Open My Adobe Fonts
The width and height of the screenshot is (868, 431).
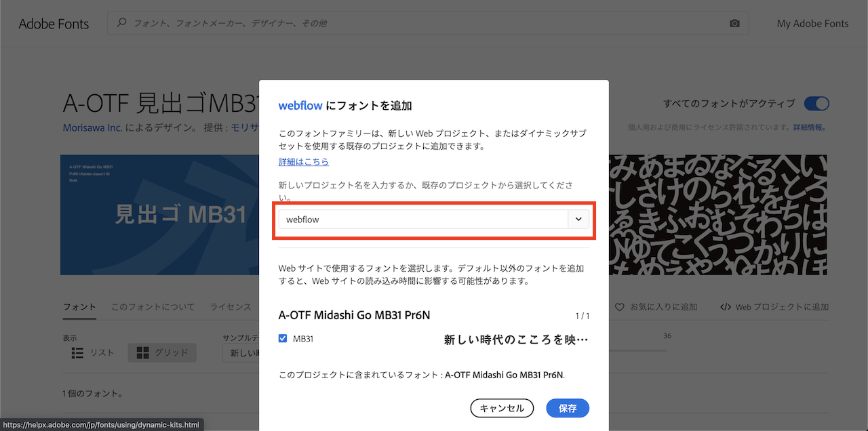tap(812, 23)
